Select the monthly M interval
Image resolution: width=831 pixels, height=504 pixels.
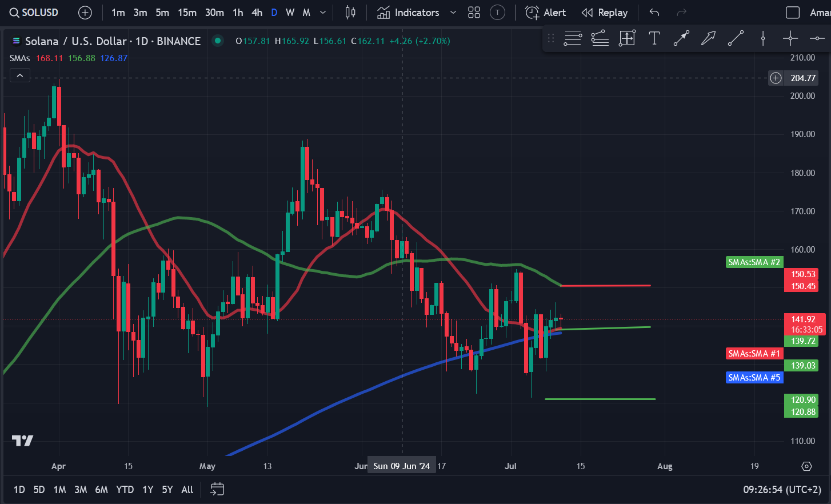tap(306, 13)
